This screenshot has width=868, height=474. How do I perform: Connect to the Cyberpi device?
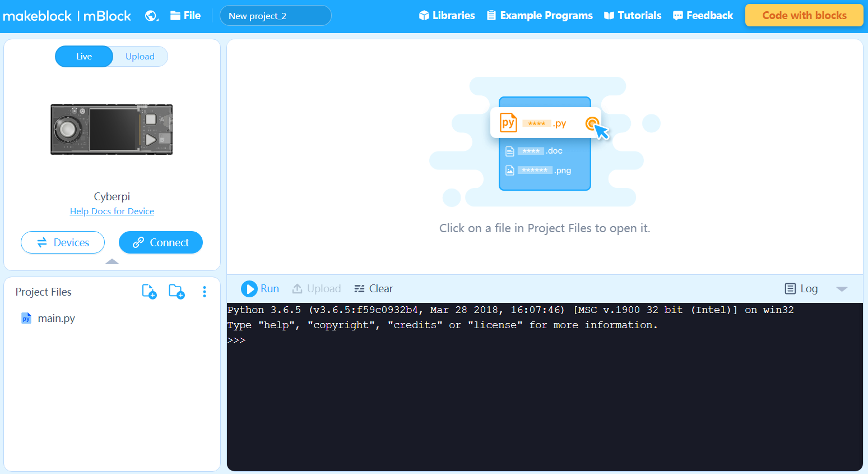pyautogui.click(x=161, y=242)
